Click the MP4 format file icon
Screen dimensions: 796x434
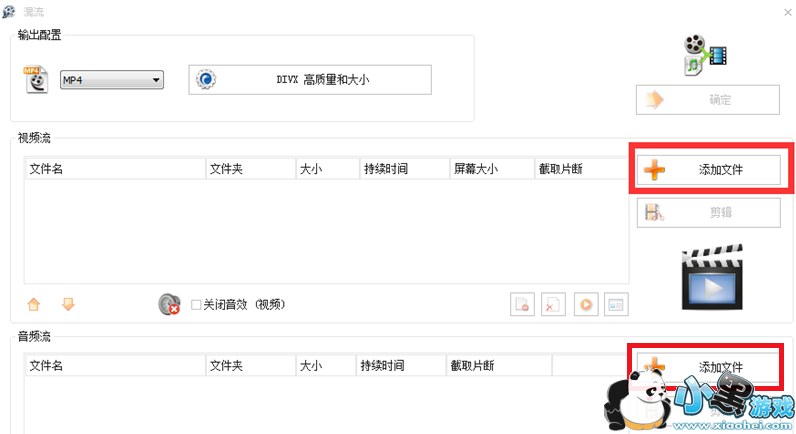click(x=36, y=80)
